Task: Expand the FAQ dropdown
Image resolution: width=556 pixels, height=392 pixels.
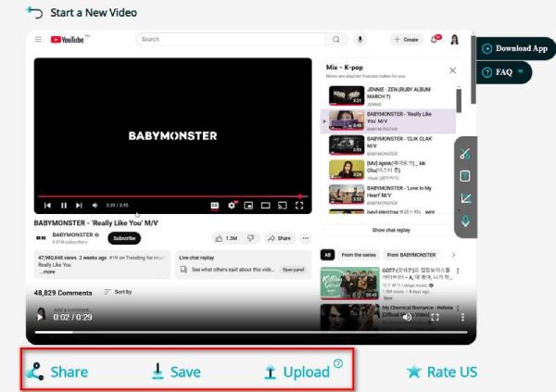Action: [503, 72]
